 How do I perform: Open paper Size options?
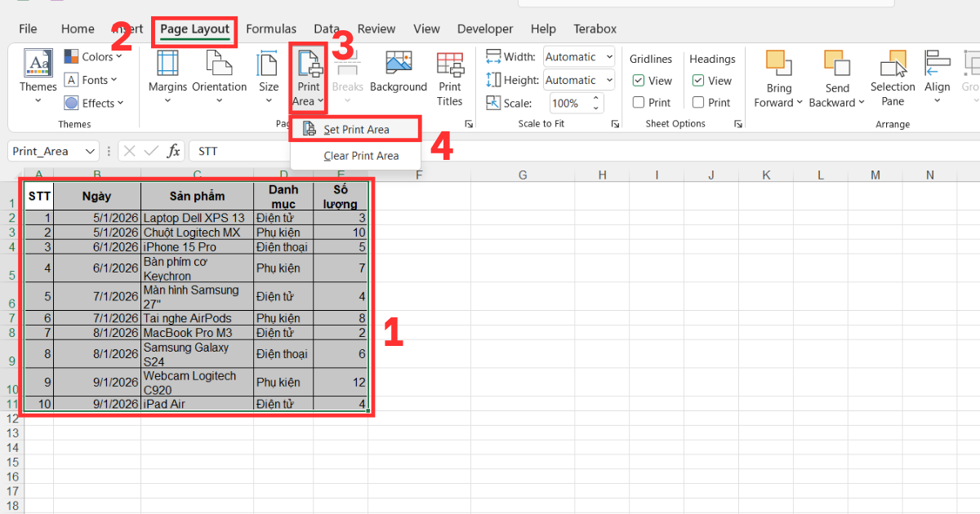point(269,78)
